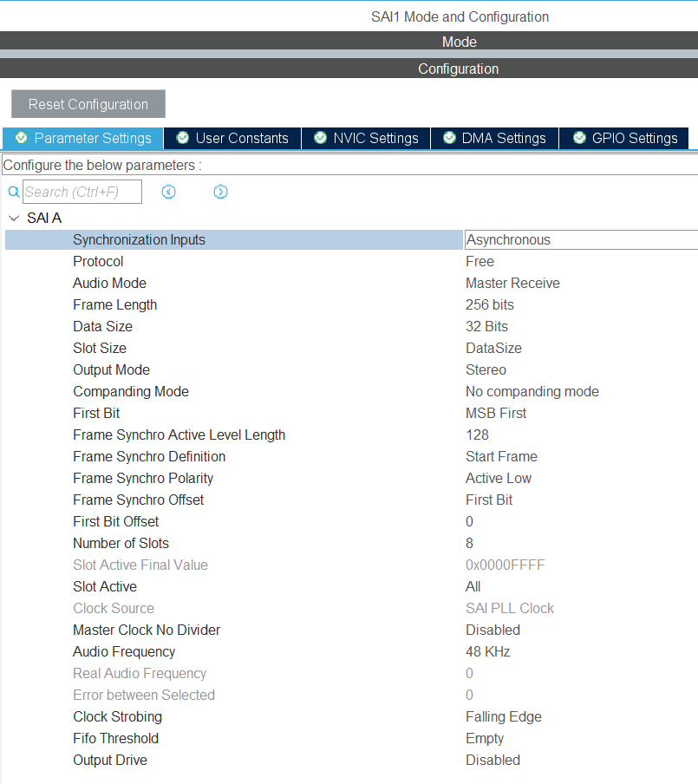
Task: Select the Real Audio Frequency label
Action: (140, 674)
